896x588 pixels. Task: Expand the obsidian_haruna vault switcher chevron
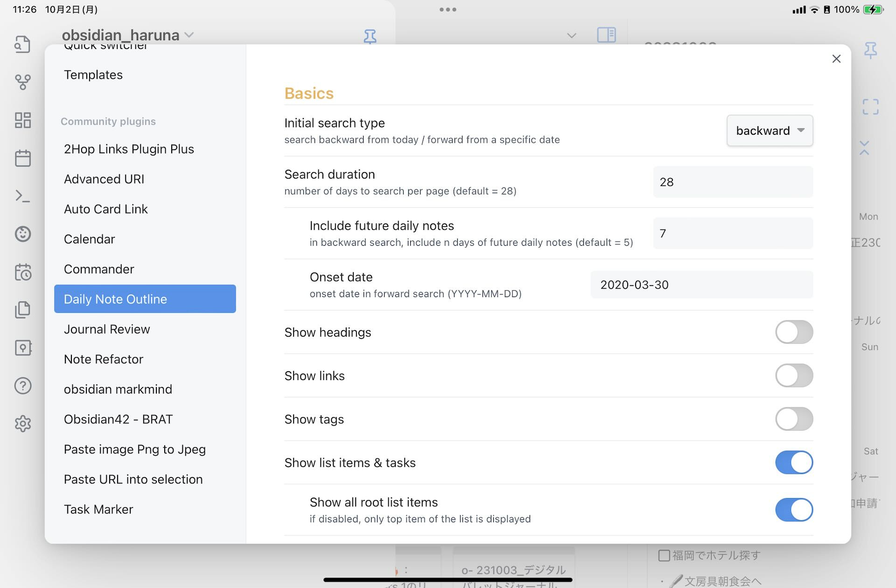(x=189, y=35)
